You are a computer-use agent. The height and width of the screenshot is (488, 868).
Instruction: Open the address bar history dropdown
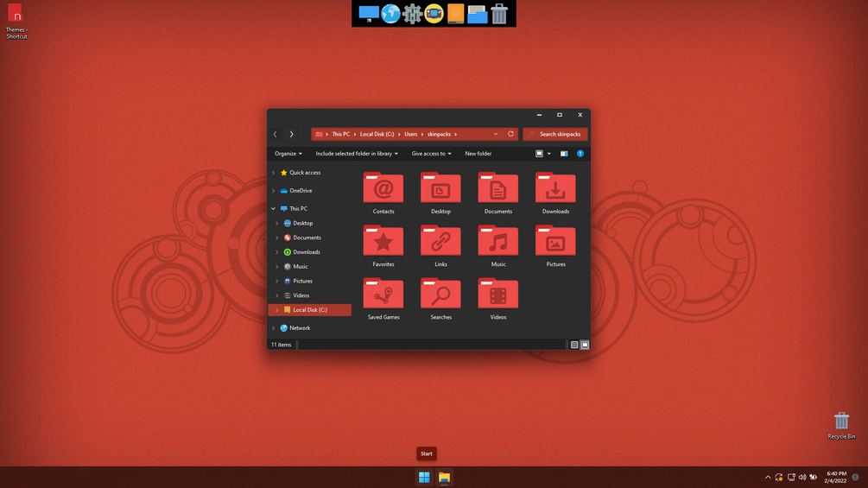[x=496, y=134]
